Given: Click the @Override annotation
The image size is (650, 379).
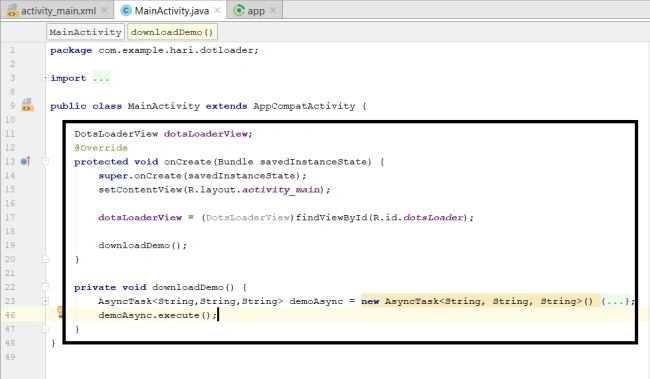Looking at the screenshot, I should [101, 148].
